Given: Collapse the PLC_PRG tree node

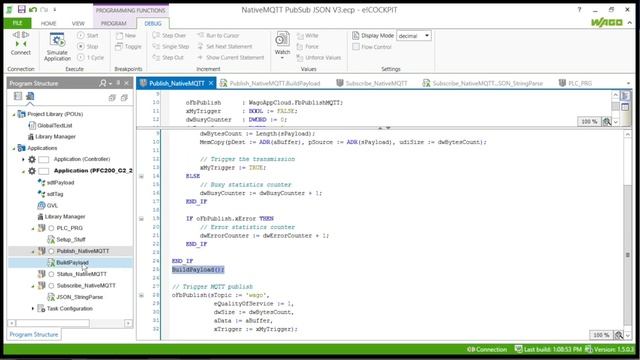Looking at the screenshot, I should pyautogui.click(x=33, y=229).
